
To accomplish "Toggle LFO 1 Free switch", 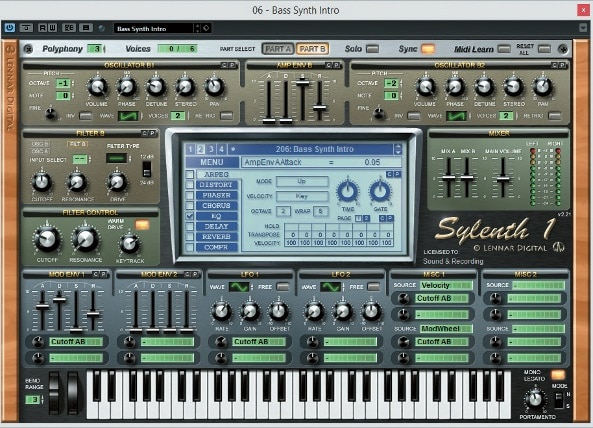I will [x=283, y=287].
